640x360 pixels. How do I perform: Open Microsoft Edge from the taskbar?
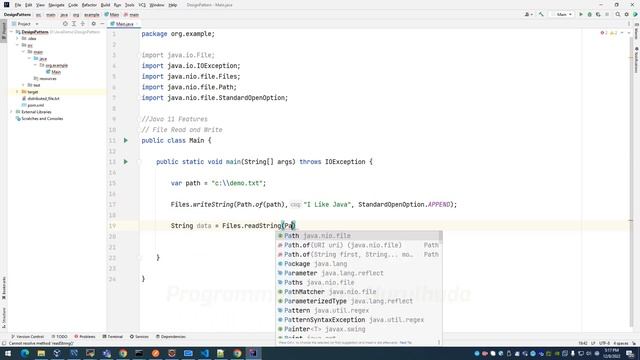[x=25, y=353]
